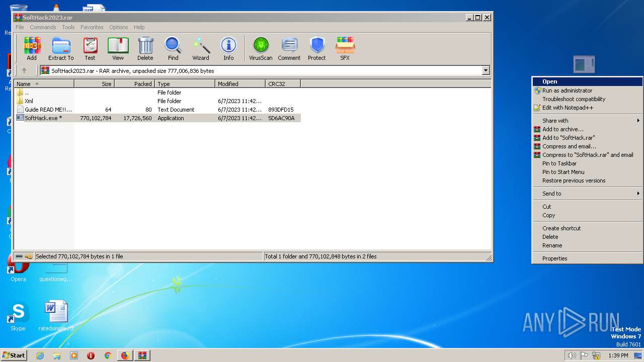Open Windows Explorer from the taskbar
This screenshot has width=644, height=362.
tap(57, 355)
